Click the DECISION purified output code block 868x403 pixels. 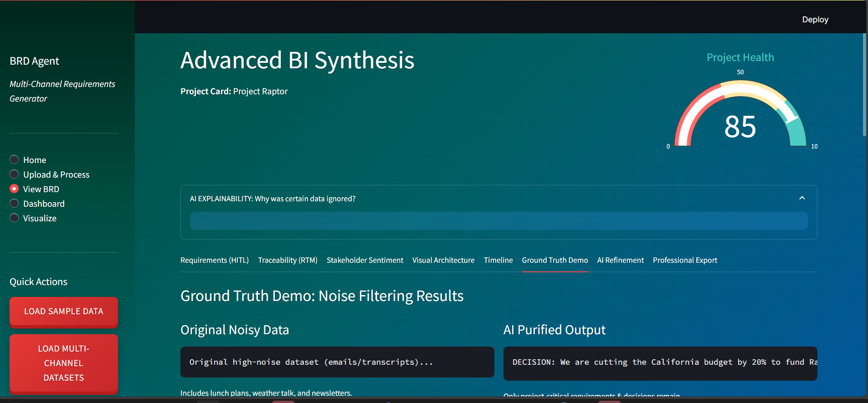pyautogui.click(x=660, y=363)
